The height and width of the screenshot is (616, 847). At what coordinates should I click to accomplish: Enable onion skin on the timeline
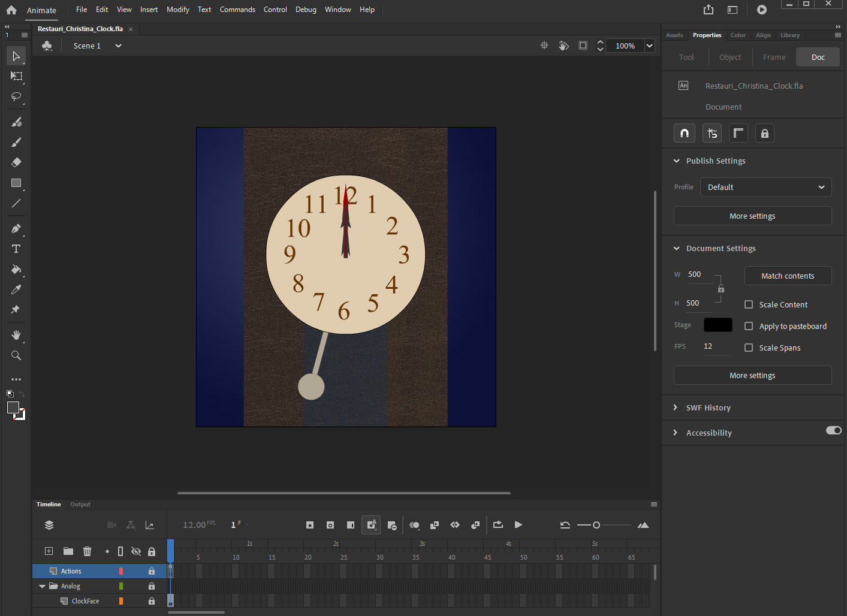(x=414, y=525)
